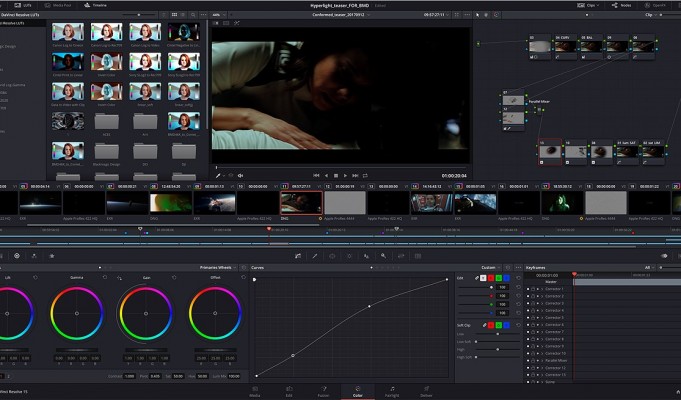Toggle the red curve channel in Edit
681x400 pixels.
[491, 278]
